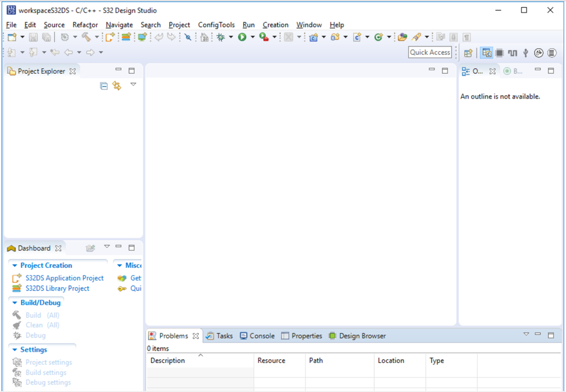Click the Clean (All) dashboard link
Image resolution: width=566 pixels, height=392 pixels.
click(x=42, y=325)
